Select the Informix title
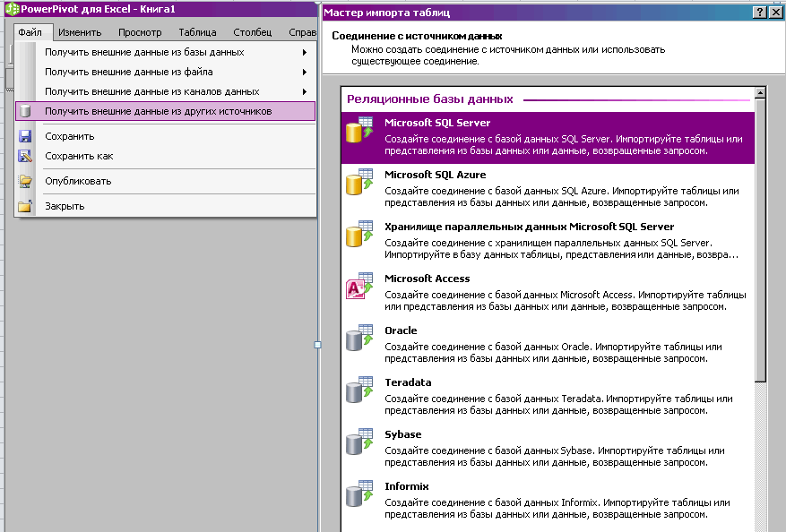 [407, 486]
